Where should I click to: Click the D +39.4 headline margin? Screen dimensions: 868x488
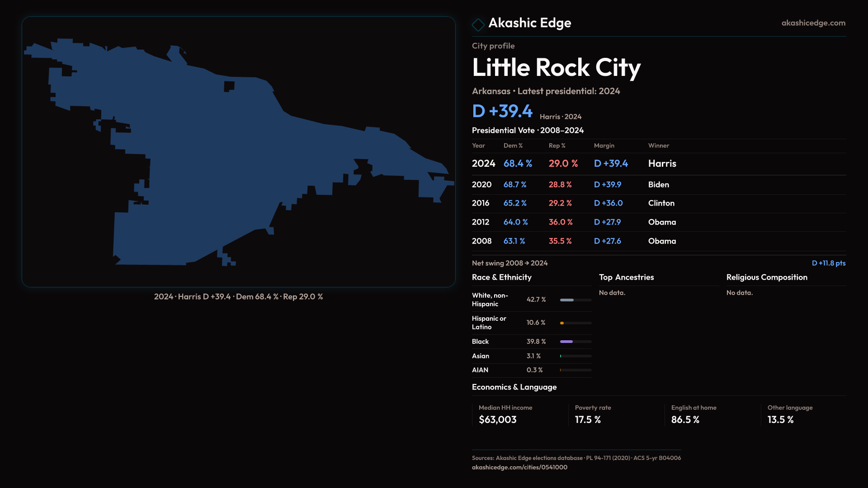[x=502, y=111]
